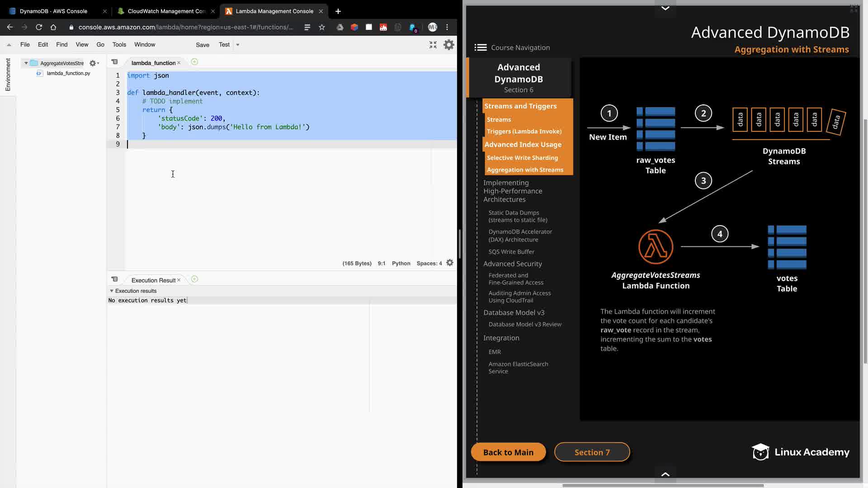Collapse the AggregateVotesStreams folder tree
Screen dimensions: 868x488
pos(26,63)
